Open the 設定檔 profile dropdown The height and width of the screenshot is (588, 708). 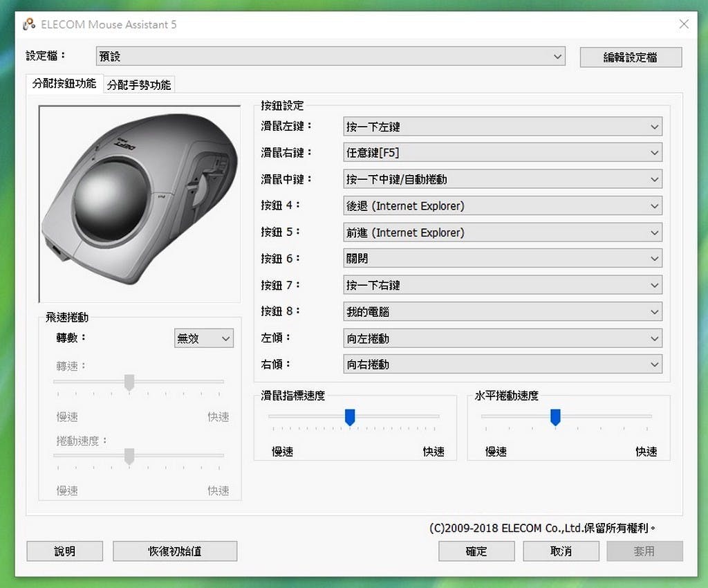(x=330, y=57)
